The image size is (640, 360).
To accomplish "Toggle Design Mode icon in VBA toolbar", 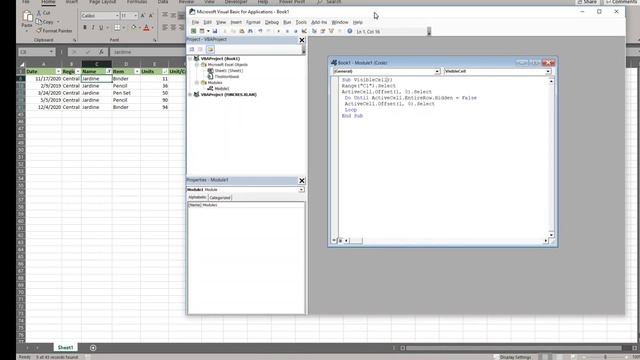I will pyautogui.click(x=304, y=31).
